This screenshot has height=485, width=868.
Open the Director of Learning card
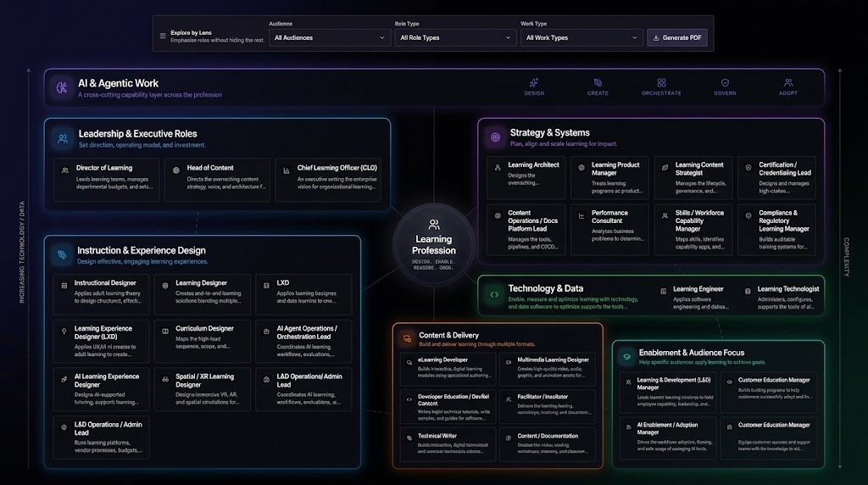tap(106, 180)
